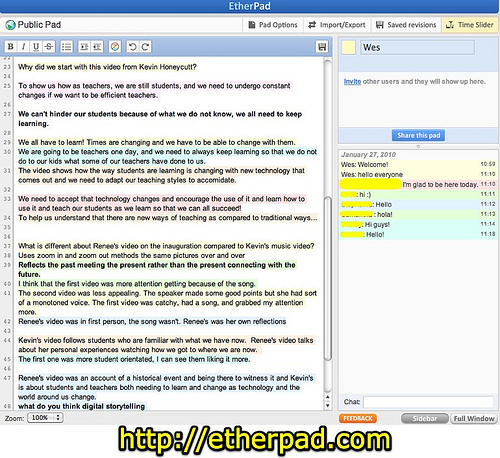
Task: Save a revision with the floppy disk icon
Action: 322,47
